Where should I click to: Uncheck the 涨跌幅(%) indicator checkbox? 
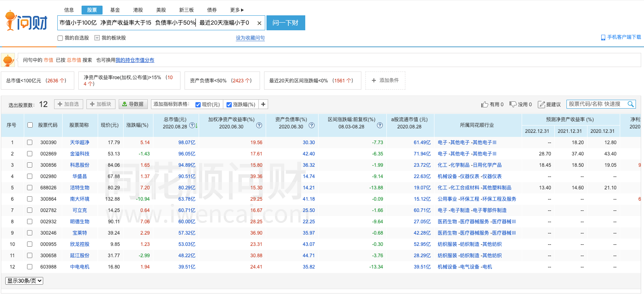(x=229, y=105)
